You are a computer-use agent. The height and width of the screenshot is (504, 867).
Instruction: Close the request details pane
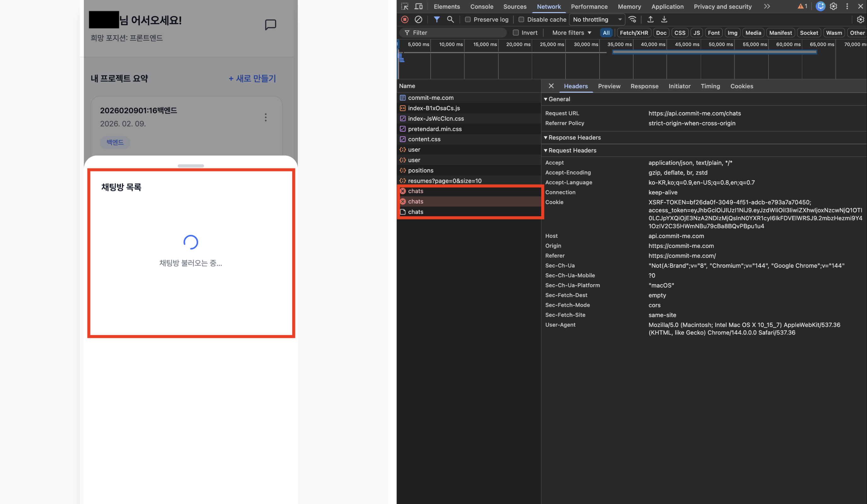551,86
